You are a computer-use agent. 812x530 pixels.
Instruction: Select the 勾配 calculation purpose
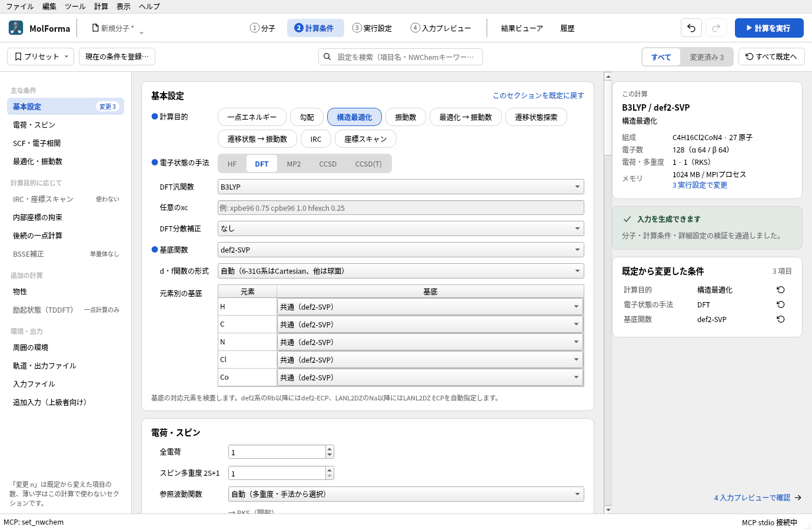tap(307, 117)
